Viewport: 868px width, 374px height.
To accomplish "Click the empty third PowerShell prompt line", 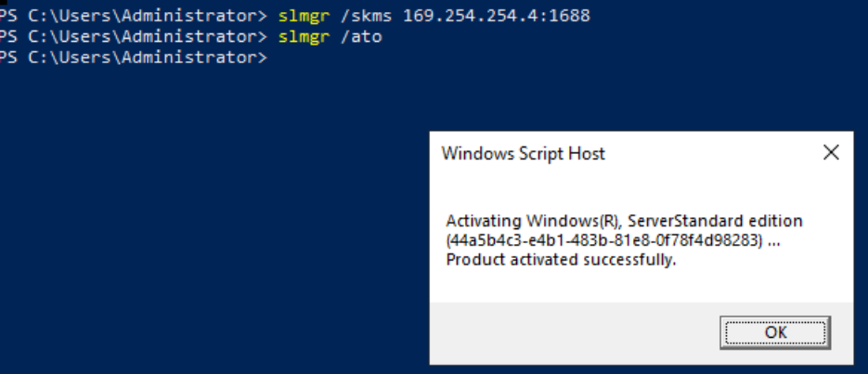I will tap(134, 58).
